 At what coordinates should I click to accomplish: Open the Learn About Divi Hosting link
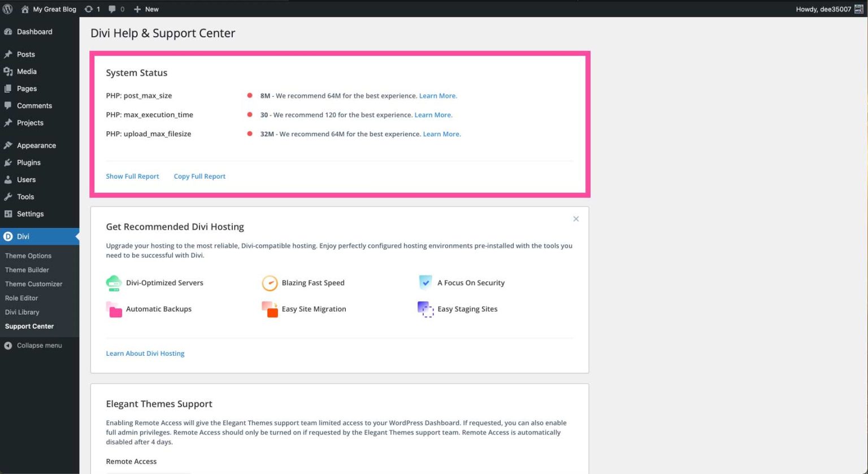click(x=145, y=353)
